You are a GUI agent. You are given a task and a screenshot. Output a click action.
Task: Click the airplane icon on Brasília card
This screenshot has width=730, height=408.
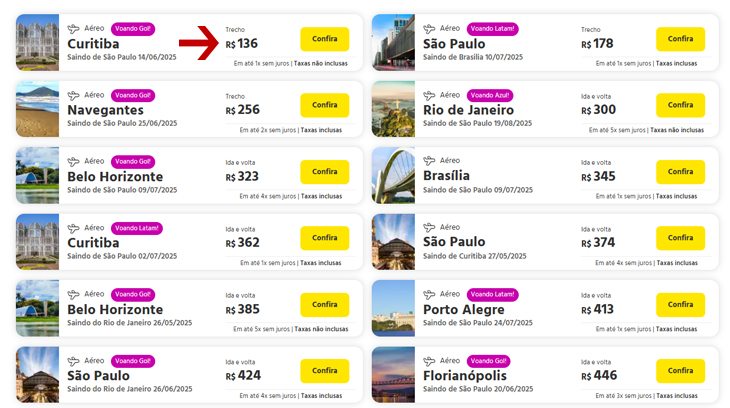[x=429, y=161]
